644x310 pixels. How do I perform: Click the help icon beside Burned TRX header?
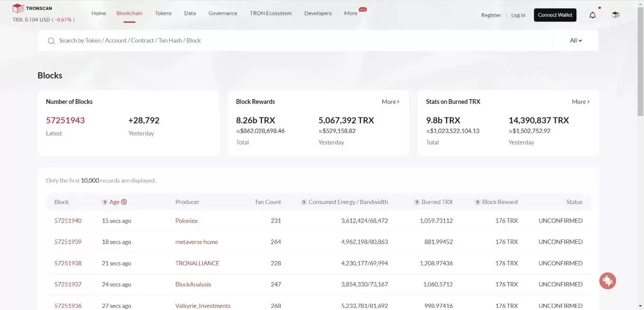[x=417, y=202]
